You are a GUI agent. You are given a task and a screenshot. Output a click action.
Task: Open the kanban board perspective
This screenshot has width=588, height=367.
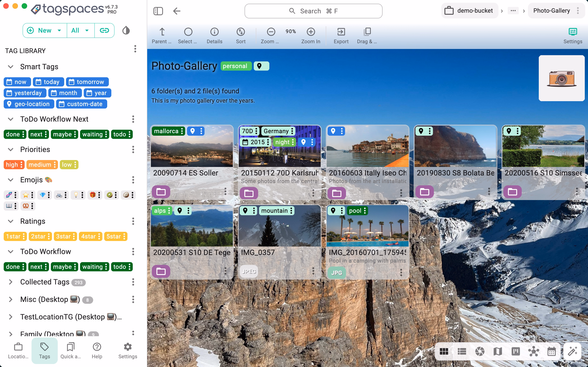pos(516,351)
